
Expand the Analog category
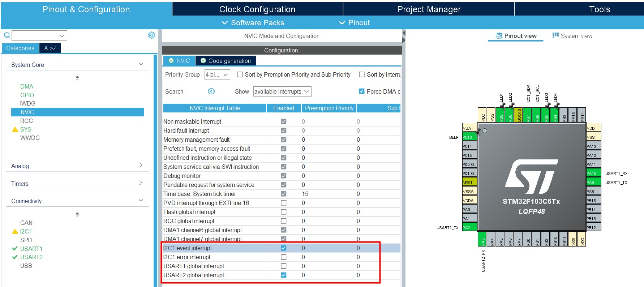[141, 165]
